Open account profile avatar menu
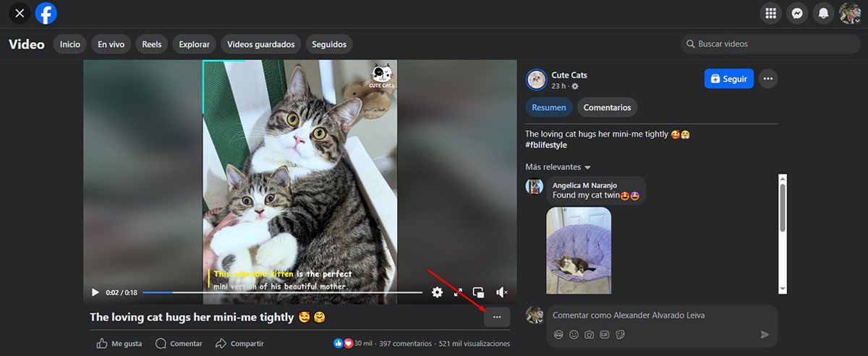This screenshot has width=868, height=356. point(849,13)
